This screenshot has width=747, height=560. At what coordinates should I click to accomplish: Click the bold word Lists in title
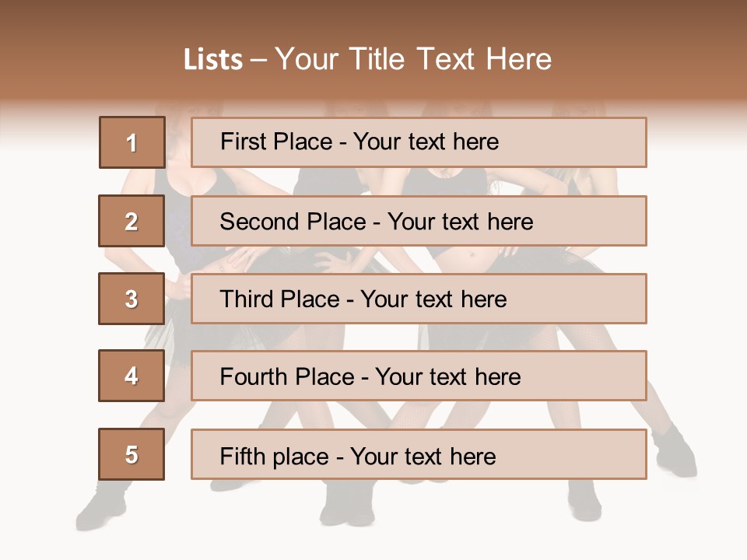pos(213,59)
